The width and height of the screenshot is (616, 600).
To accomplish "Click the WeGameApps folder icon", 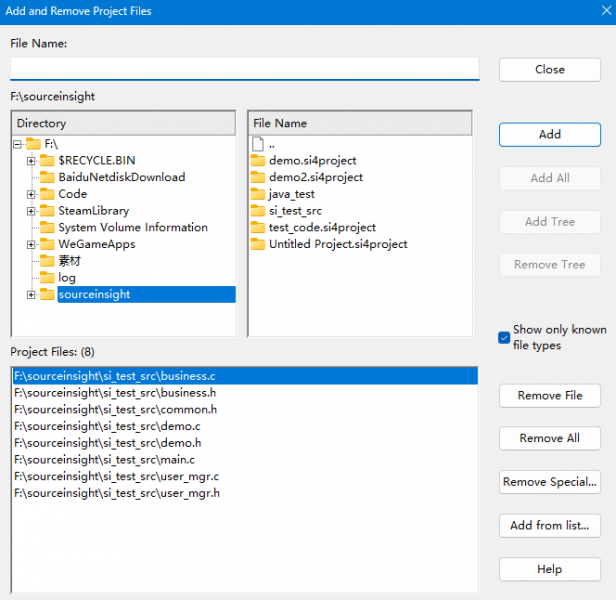I will tap(48, 244).
